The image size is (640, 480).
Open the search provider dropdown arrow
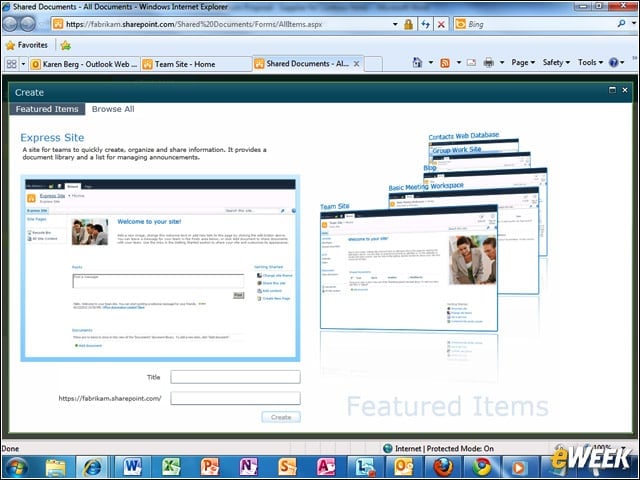point(633,24)
